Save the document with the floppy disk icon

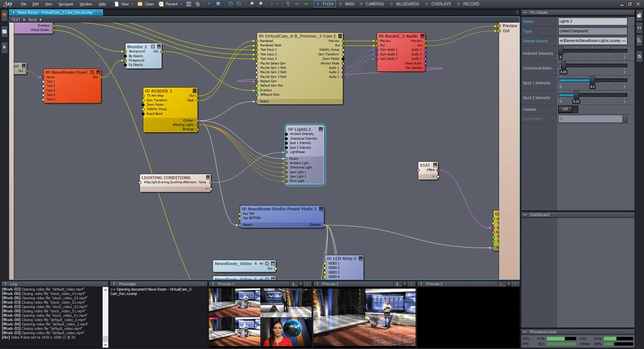tap(189, 4)
